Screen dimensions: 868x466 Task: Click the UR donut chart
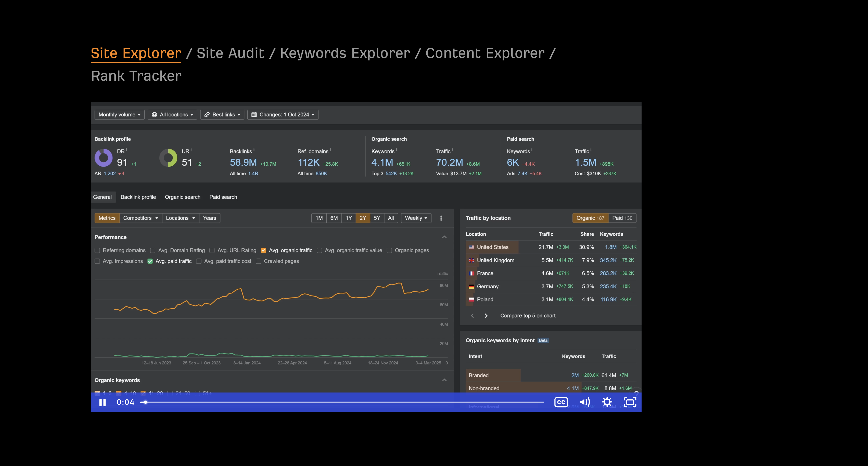tap(168, 157)
